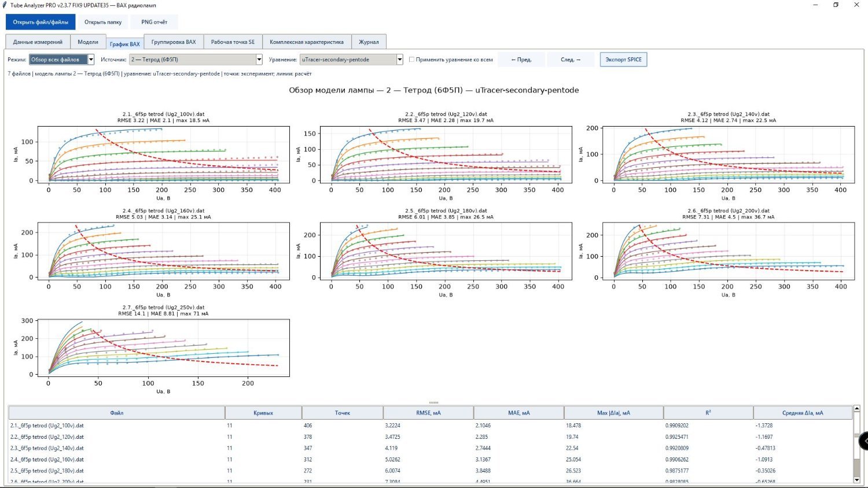This screenshot has width=868, height=488.
Task: Minimize the Tube Analyzer window
Action: 815,5
